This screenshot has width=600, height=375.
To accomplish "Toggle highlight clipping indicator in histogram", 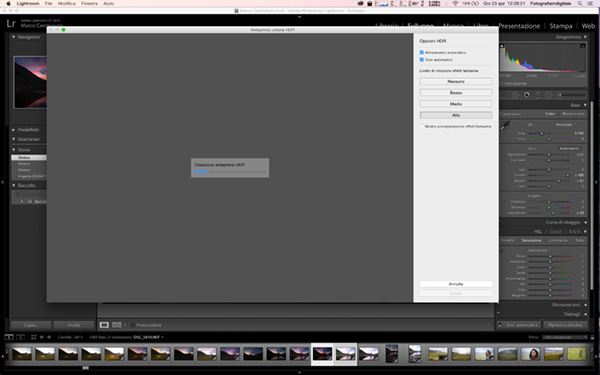I will pyautogui.click(x=583, y=46).
